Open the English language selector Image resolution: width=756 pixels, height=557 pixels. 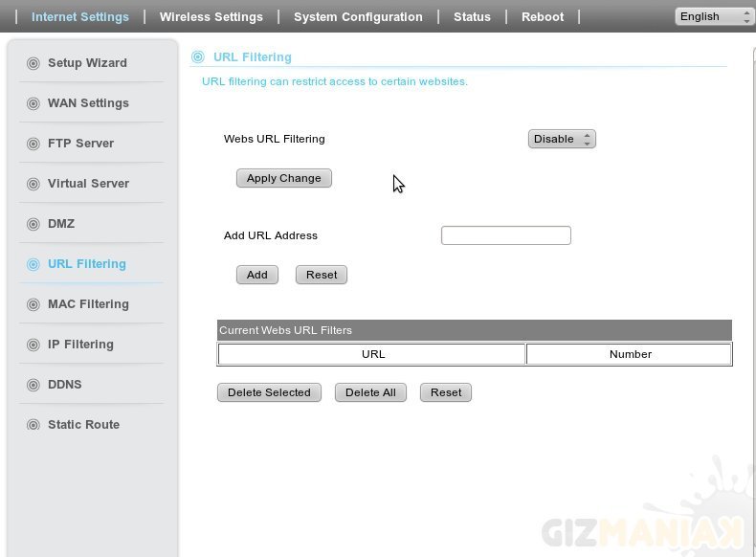pyautogui.click(x=714, y=16)
